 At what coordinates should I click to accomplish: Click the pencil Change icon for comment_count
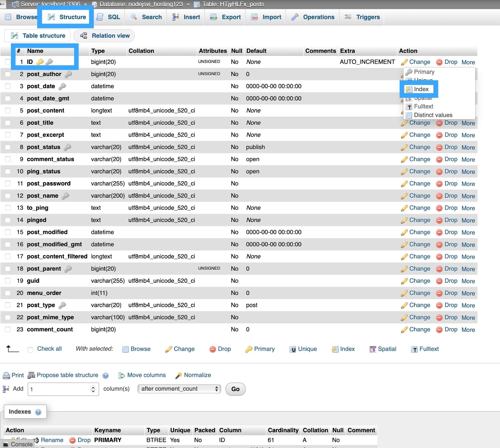(x=404, y=330)
